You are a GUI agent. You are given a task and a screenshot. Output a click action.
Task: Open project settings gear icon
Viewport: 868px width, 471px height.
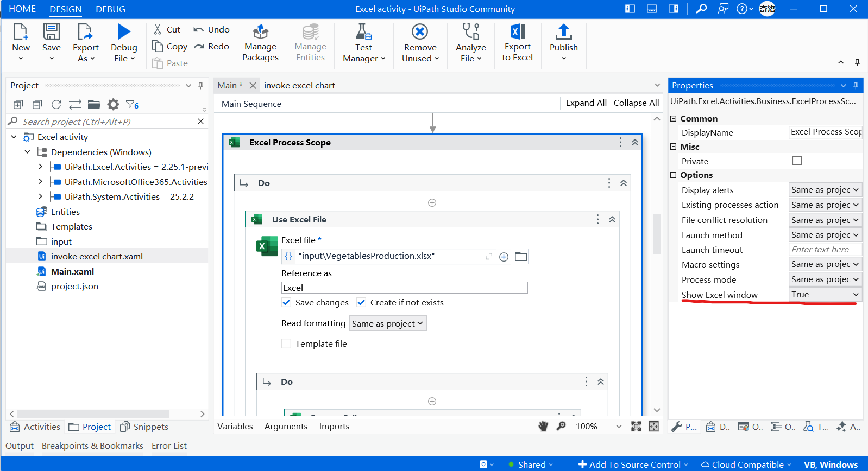tap(113, 105)
